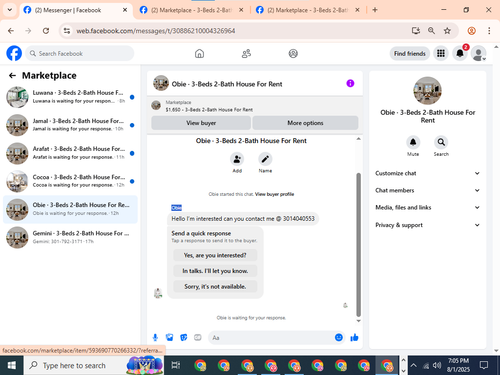This screenshot has width=500, height=375.
Task: Open Chrome three-dot menu
Action: [489, 31]
